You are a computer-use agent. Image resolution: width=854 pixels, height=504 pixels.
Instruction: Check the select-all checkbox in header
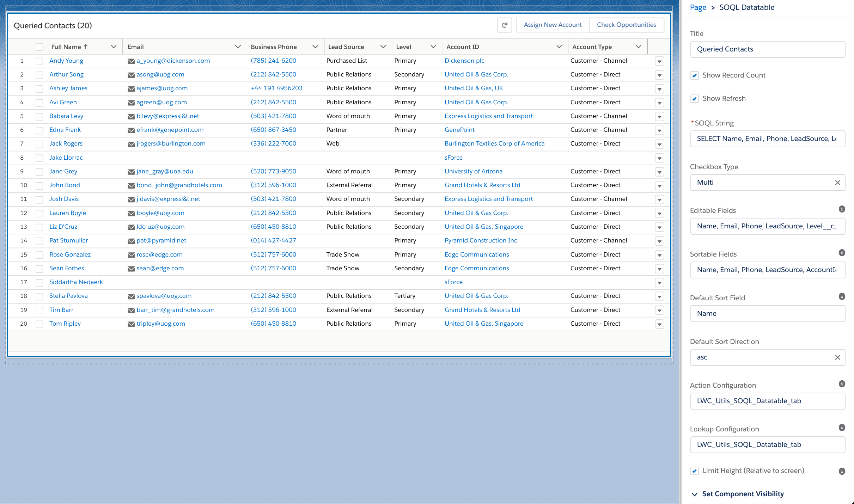[39, 47]
